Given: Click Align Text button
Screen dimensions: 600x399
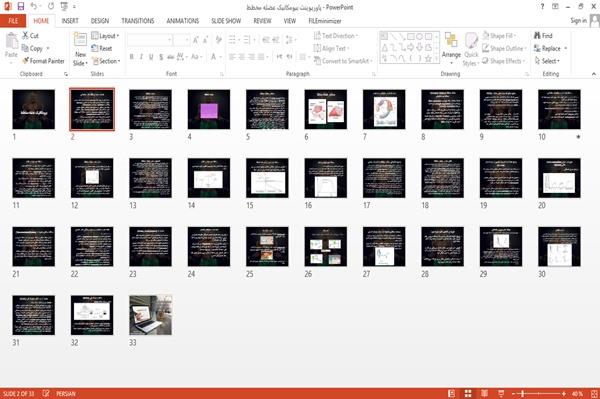Looking at the screenshot, I should [x=331, y=48].
